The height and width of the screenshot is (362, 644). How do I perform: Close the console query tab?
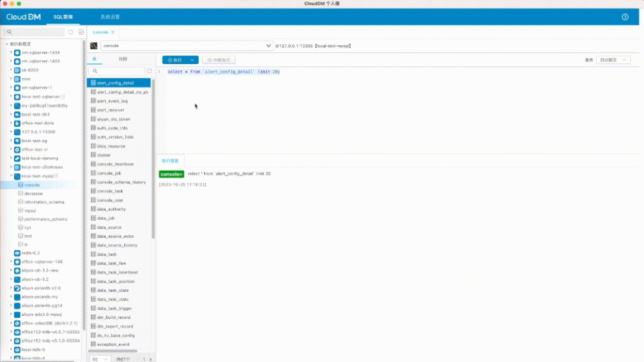coord(113,32)
